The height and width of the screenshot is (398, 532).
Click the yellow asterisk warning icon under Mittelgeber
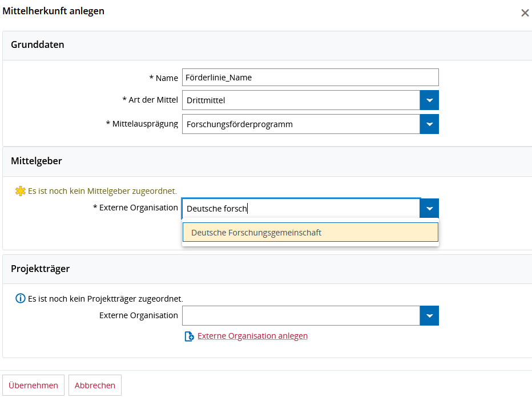pos(21,191)
